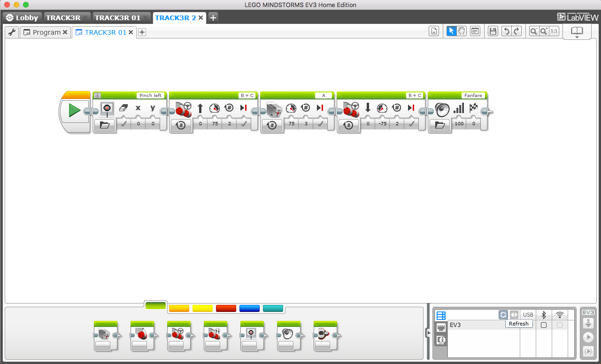
Task: Open the Brick Information tab
Action: (441, 340)
